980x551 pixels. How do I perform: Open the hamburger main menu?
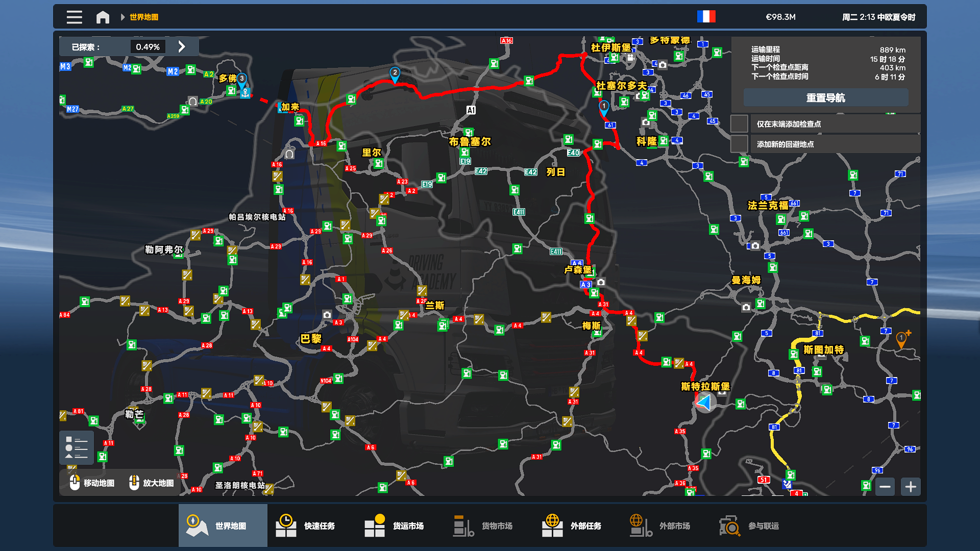tap(75, 17)
